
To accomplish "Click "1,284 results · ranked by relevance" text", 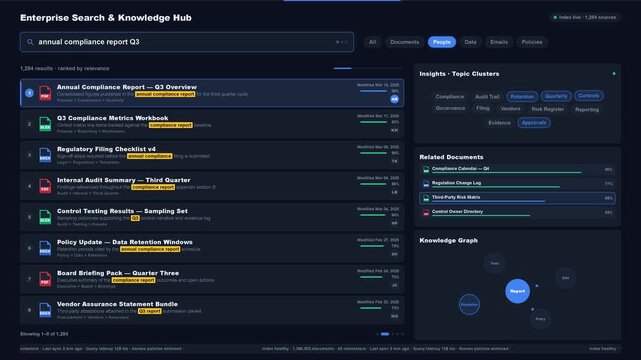I will [x=65, y=69].
